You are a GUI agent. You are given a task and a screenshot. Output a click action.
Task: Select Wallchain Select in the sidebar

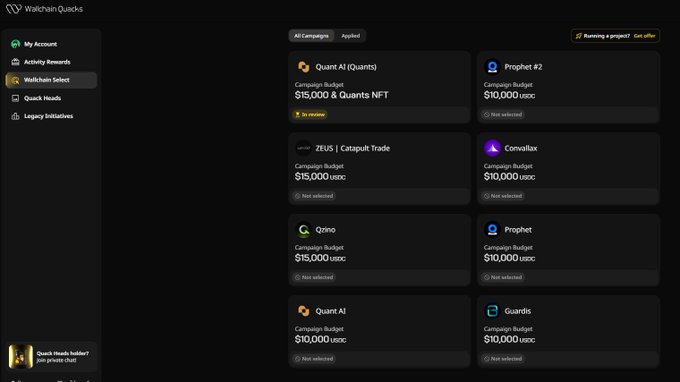(51, 80)
